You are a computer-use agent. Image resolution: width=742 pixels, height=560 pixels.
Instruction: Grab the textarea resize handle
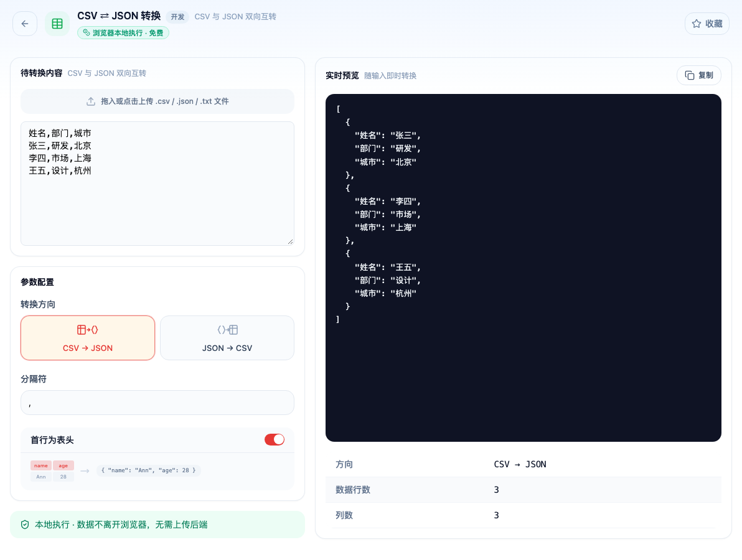(290, 241)
